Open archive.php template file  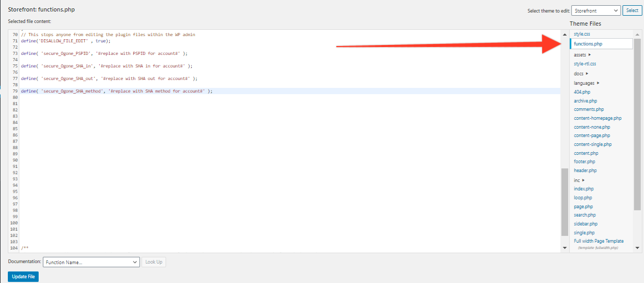[586, 101]
